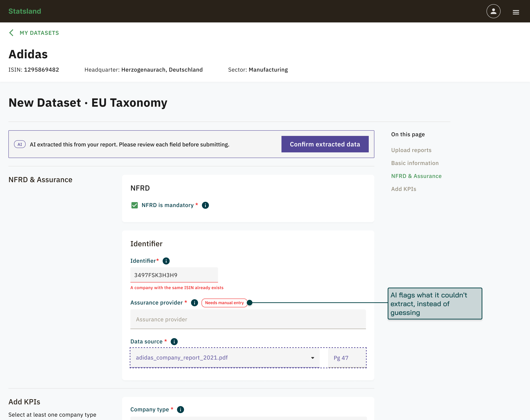Click the back chevron arrow
Image resolution: width=530 pixels, height=420 pixels.
(11, 33)
